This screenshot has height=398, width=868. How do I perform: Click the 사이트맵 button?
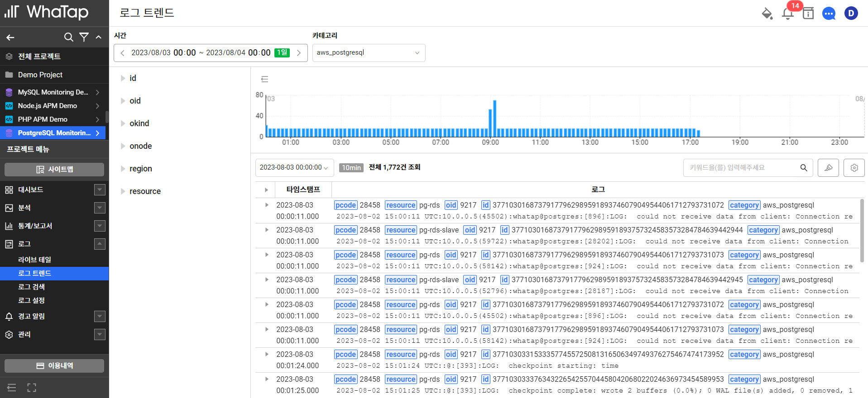coord(54,169)
